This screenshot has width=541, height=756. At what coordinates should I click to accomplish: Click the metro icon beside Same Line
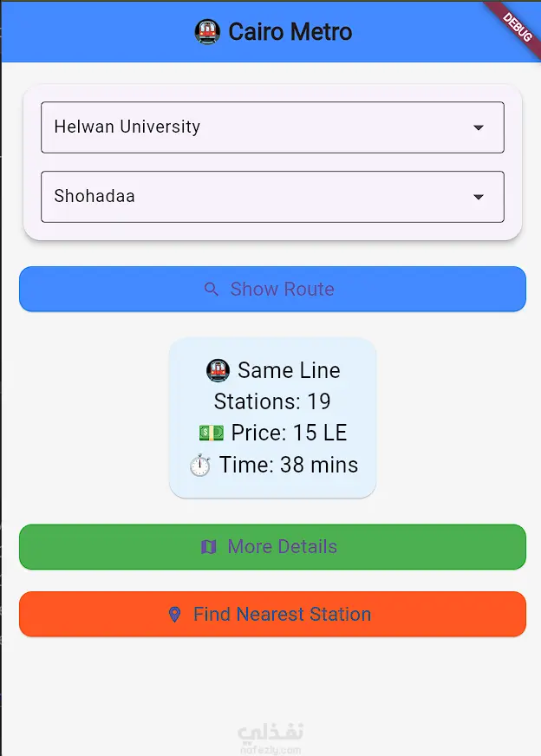tap(218, 370)
